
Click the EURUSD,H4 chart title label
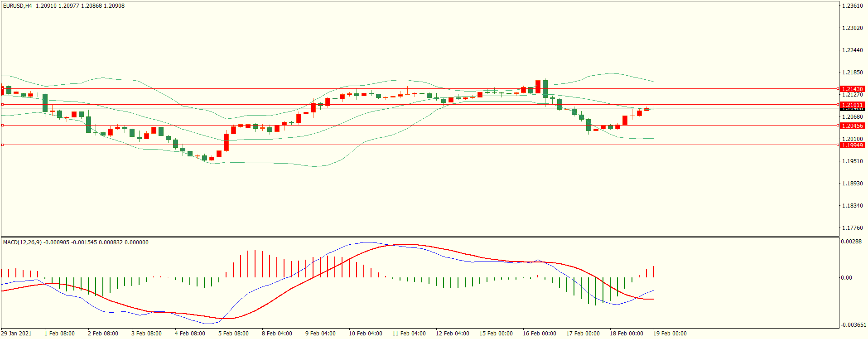click(18, 6)
